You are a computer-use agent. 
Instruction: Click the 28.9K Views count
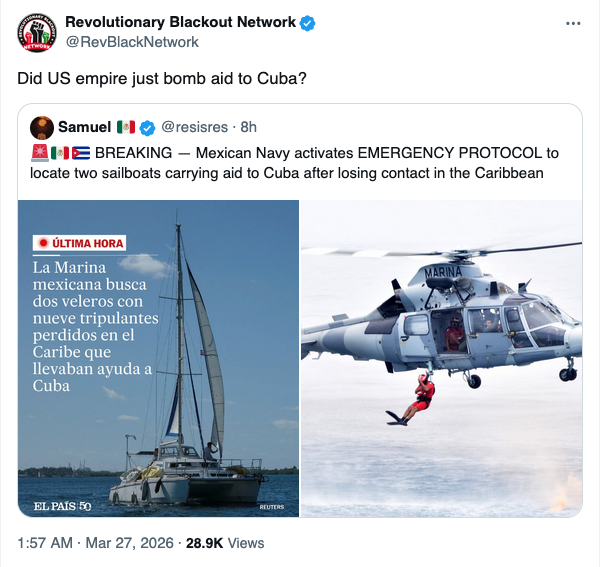point(225,543)
